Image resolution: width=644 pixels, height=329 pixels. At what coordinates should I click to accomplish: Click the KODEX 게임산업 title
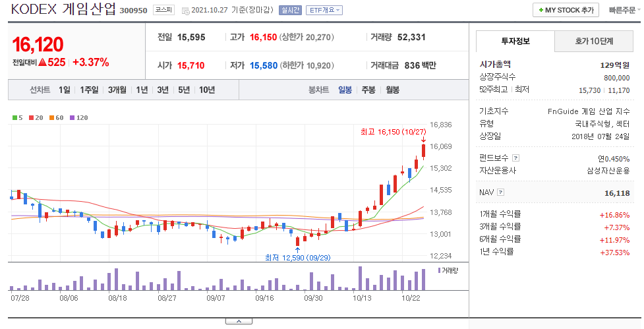(x=63, y=9)
